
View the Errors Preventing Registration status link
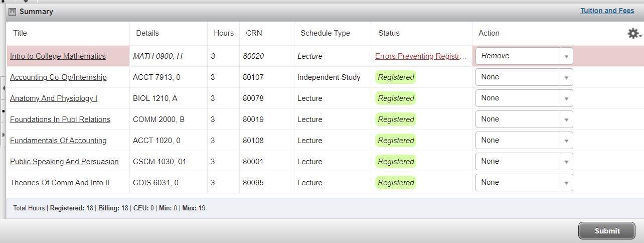click(x=420, y=56)
